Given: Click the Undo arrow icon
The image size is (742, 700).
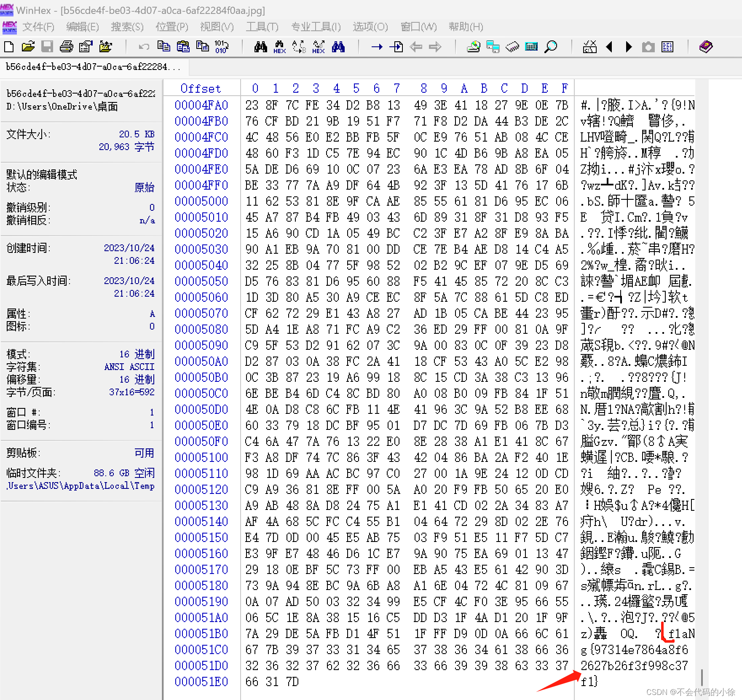Looking at the screenshot, I should (x=144, y=46).
